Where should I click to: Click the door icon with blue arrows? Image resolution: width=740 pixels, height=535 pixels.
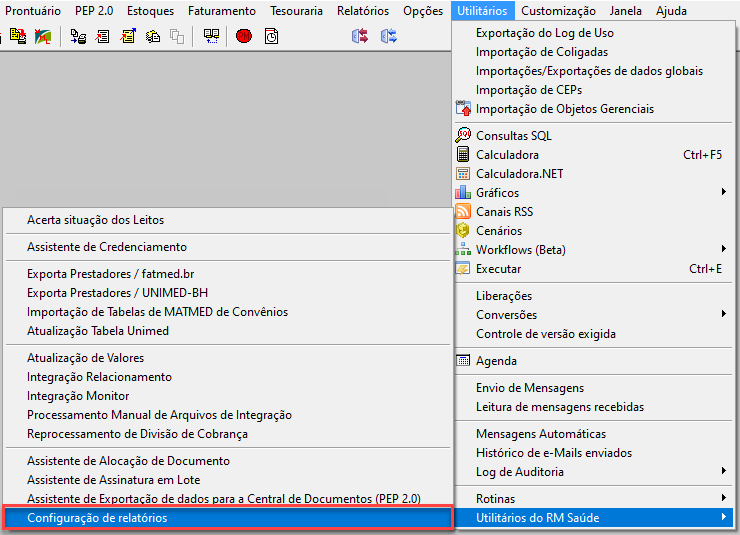pyautogui.click(x=388, y=36)
